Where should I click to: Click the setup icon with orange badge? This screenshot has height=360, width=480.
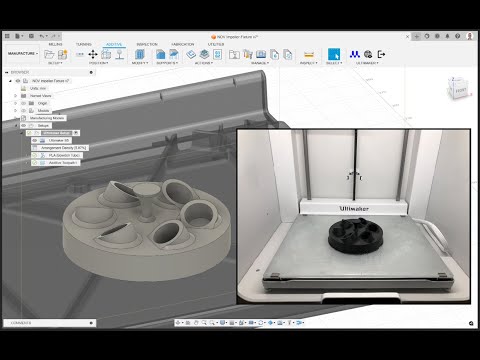click(x=62, y=54)
